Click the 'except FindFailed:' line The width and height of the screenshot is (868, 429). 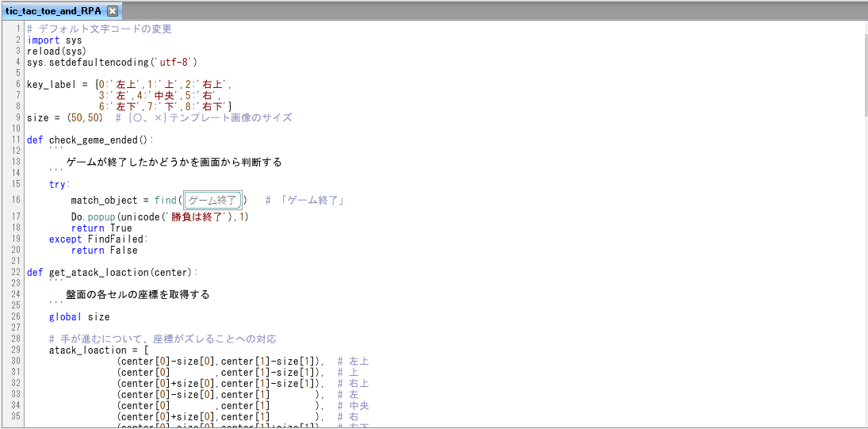coord(98,239)
